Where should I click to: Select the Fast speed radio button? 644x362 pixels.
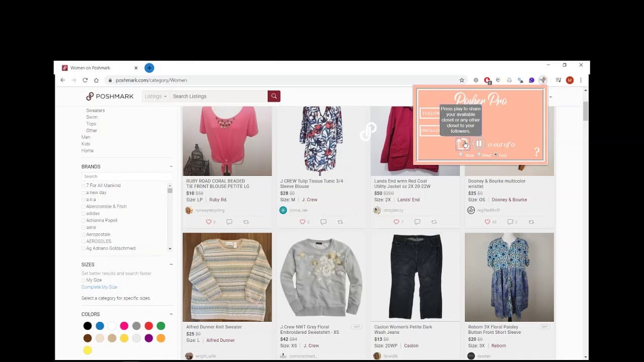click(x=496, y=154)
